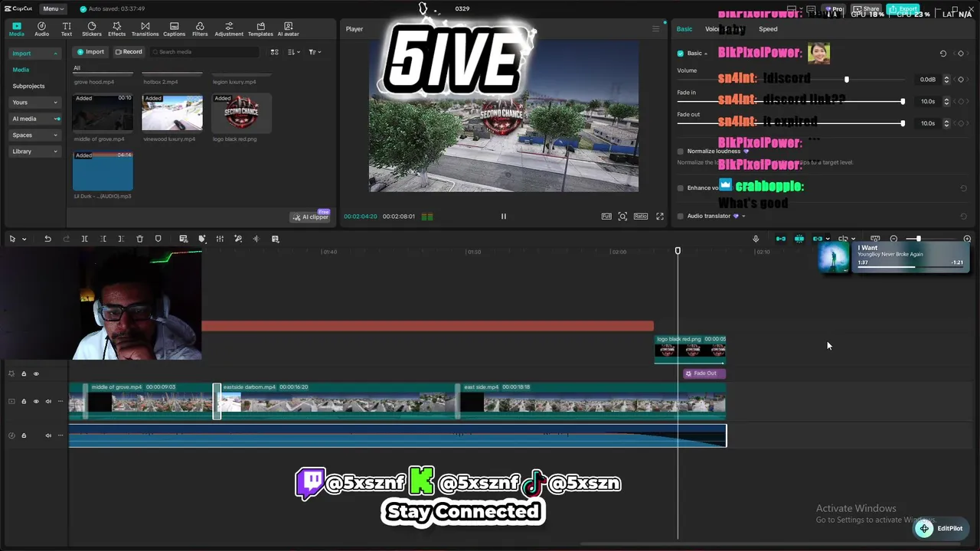Image resolution: width=980 pixels, height=551 pixels.
Task: Select Subprojects in the sidebar
Action: (28, 86)
